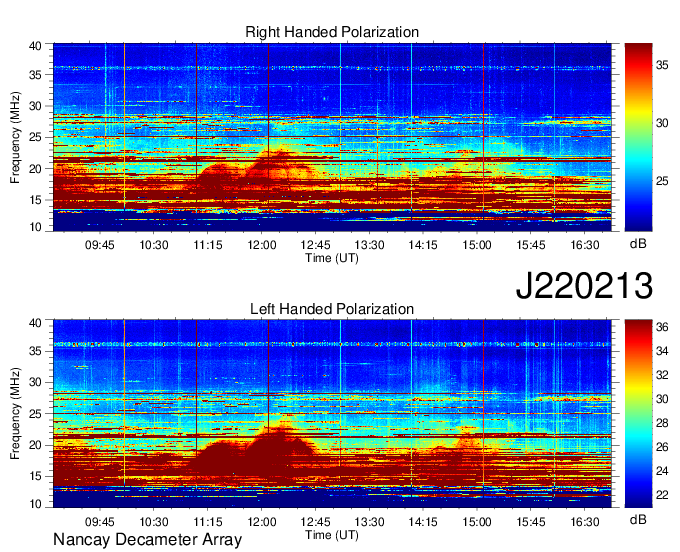Viewport: 680px width, 552px height.
Task: Click the 15 MHz tick on right-handed plot
Action: [x=35, y=200]
